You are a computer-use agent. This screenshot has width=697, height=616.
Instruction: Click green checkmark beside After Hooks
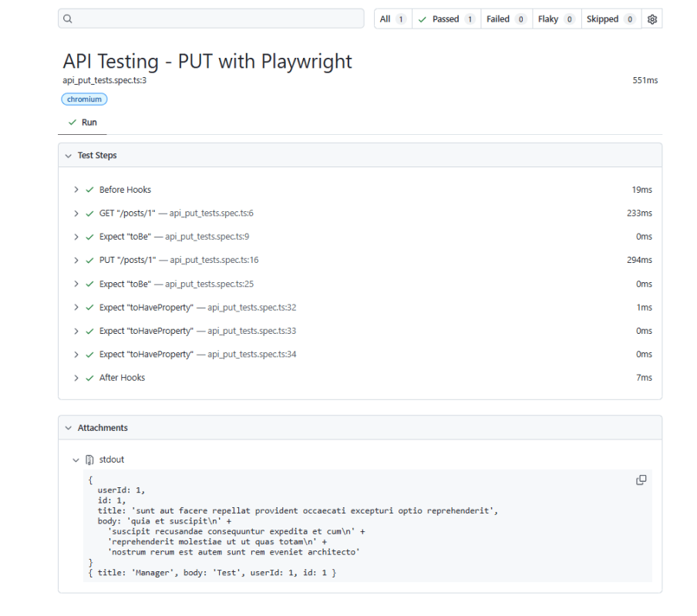[x=90, y=378]
